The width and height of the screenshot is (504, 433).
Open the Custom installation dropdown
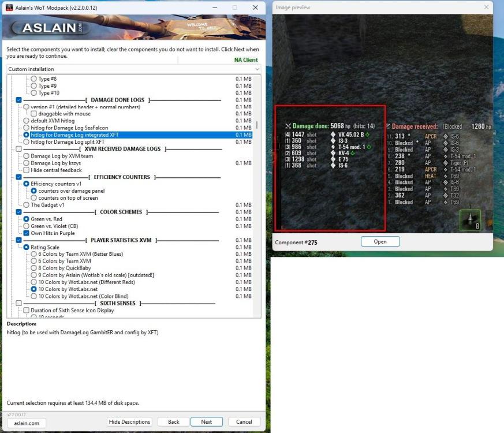pos(134,69)
